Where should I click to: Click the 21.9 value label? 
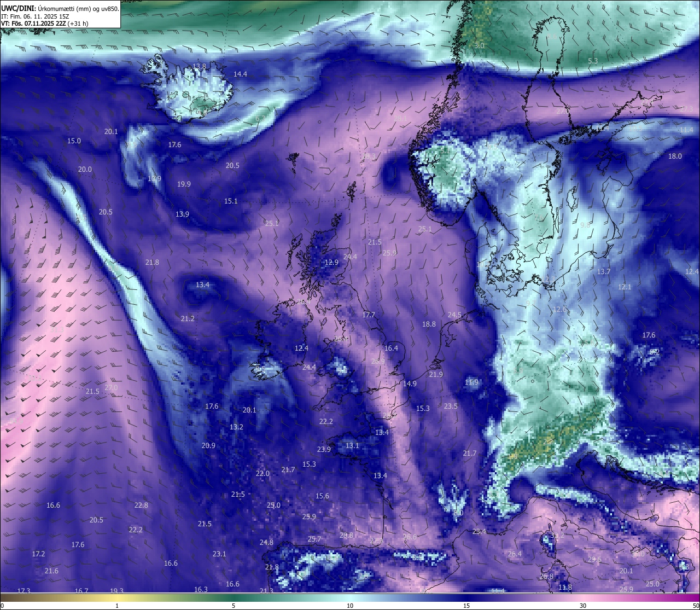[x=436, y=374]
